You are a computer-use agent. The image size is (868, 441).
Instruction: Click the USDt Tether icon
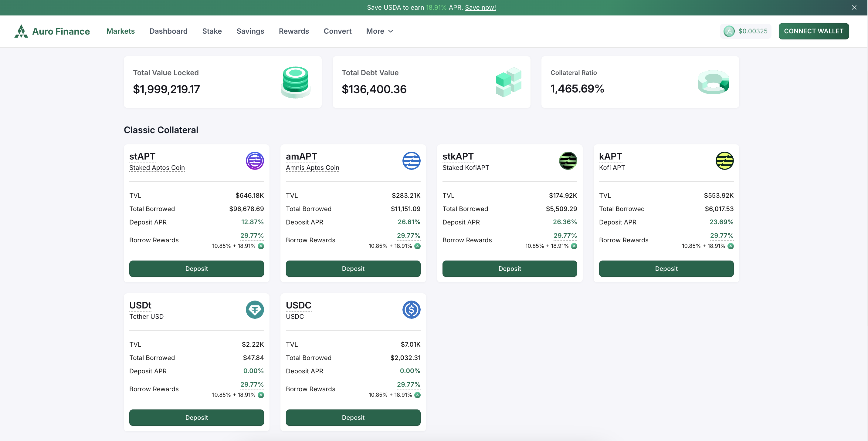(x=254, y=309)
